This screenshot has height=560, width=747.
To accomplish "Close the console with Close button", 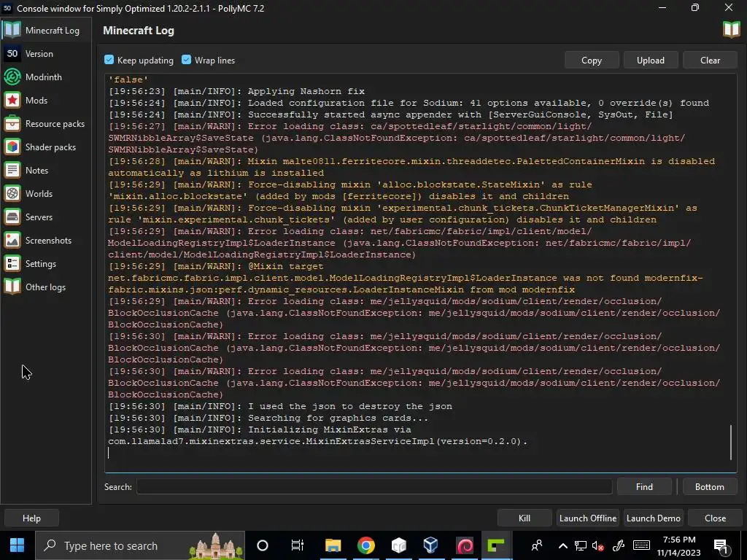I will [x=715, y=518].
